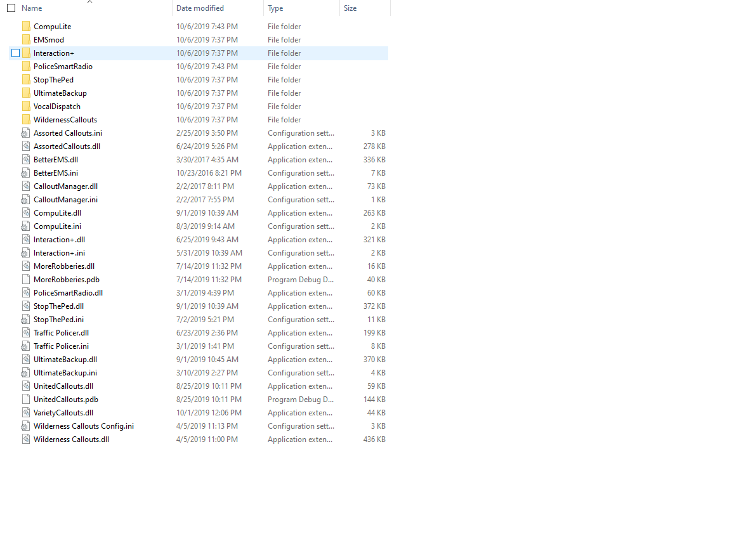Select Wilderness Callouts Config.ini file name
This screenshot has height=560, width=746.
pos(84,426)
